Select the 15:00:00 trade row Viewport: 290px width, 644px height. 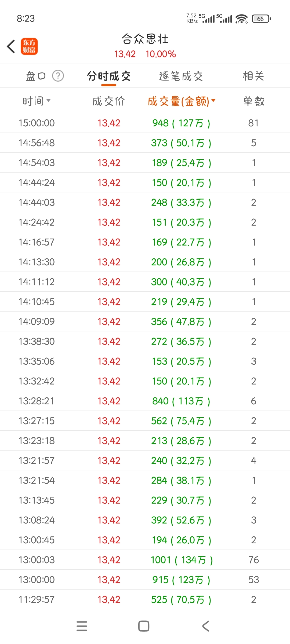[x=145, y=123]
